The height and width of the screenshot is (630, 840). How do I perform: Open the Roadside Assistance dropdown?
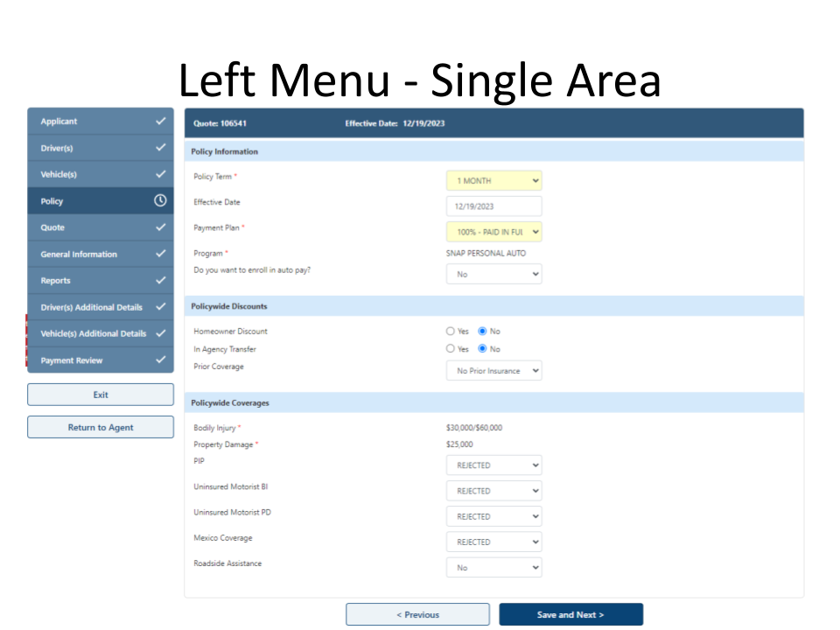[x=493, y=568]
